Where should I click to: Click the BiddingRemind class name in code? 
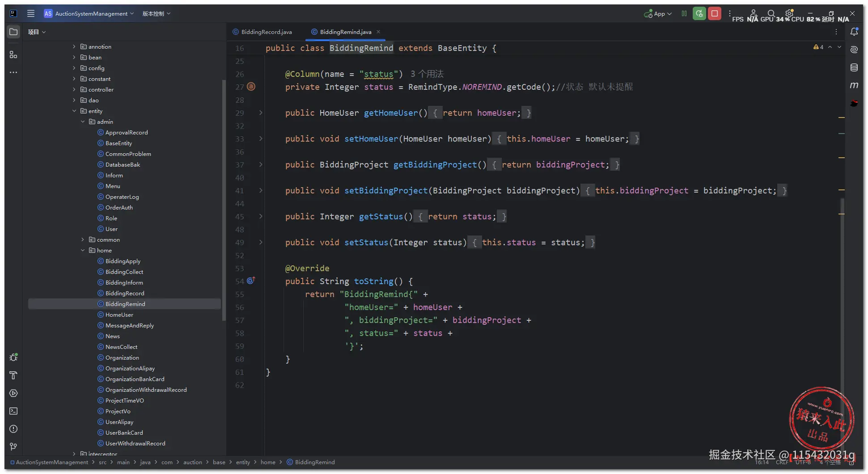coord(361,48)
